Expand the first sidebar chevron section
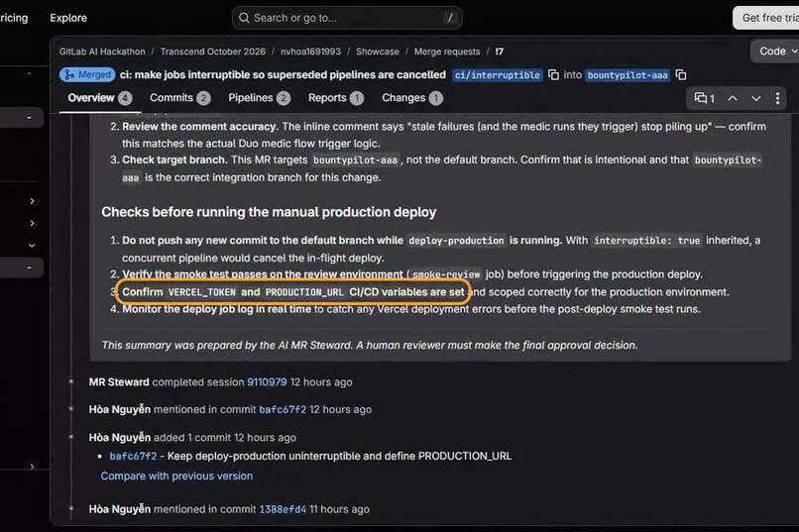This screenshot has width=799, height=532. click(x=32, y=201)
